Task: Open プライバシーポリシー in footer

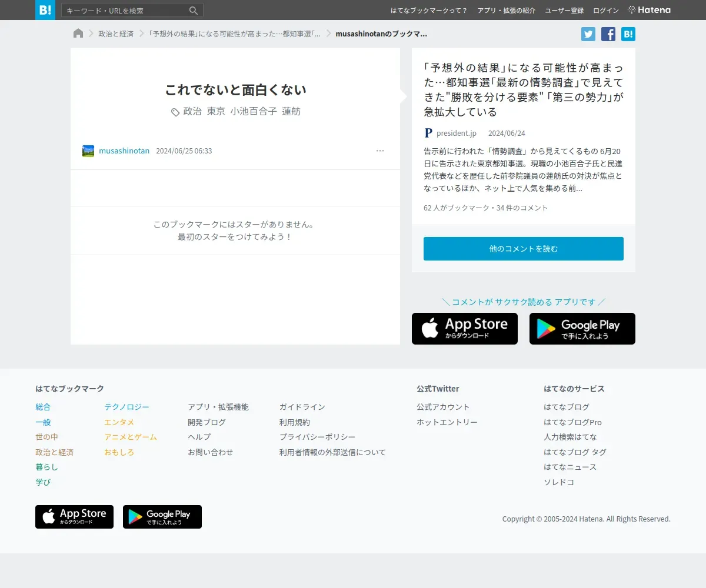Action: tap(318, 437)
